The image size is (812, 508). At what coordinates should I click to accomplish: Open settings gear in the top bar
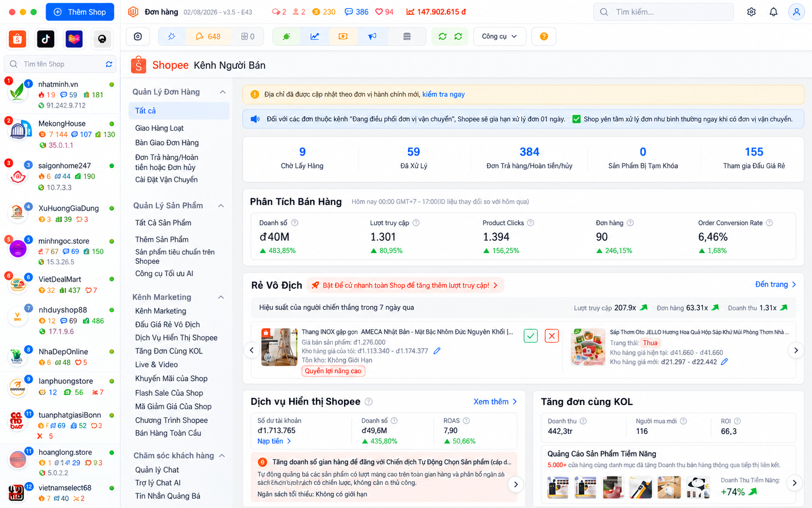[751, 12]
